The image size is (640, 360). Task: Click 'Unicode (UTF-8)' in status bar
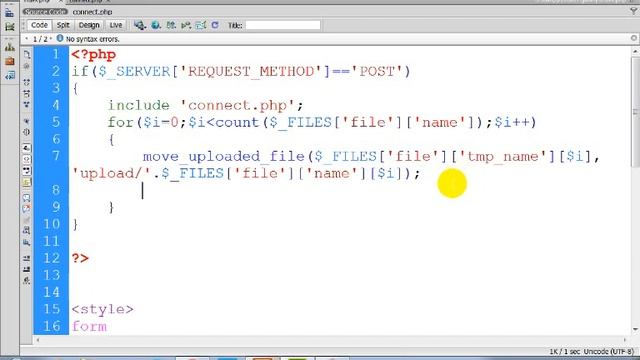point(609,351)
